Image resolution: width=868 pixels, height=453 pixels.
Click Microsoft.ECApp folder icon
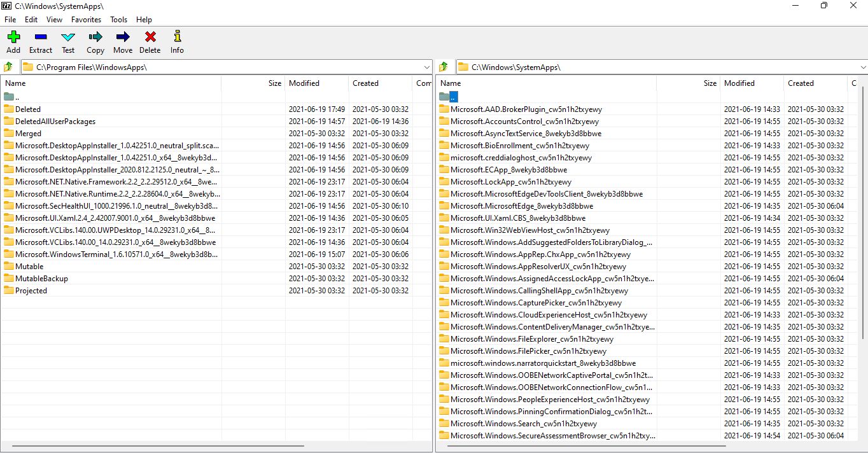(x=444, y=169)
